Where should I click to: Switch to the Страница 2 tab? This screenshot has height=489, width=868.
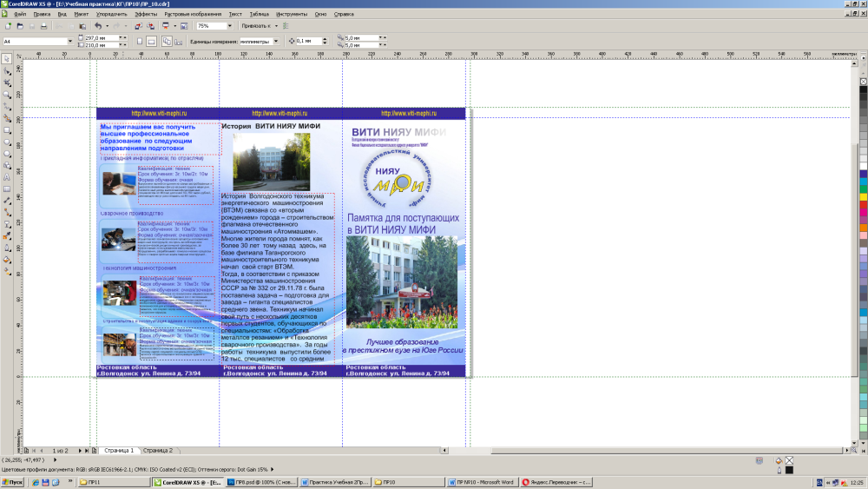click(x=158, y=450)
